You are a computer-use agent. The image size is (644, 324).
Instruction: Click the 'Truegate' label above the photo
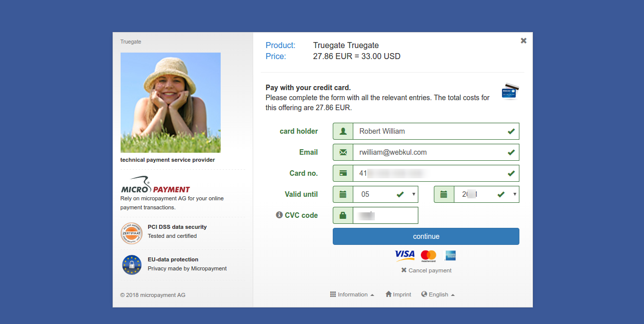click(131, 42)
